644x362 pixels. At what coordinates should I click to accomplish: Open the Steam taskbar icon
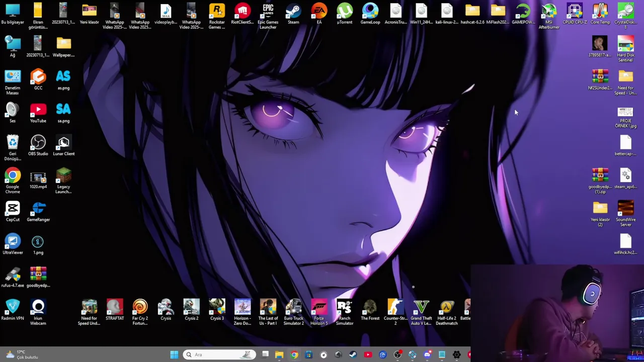point(353,355)
